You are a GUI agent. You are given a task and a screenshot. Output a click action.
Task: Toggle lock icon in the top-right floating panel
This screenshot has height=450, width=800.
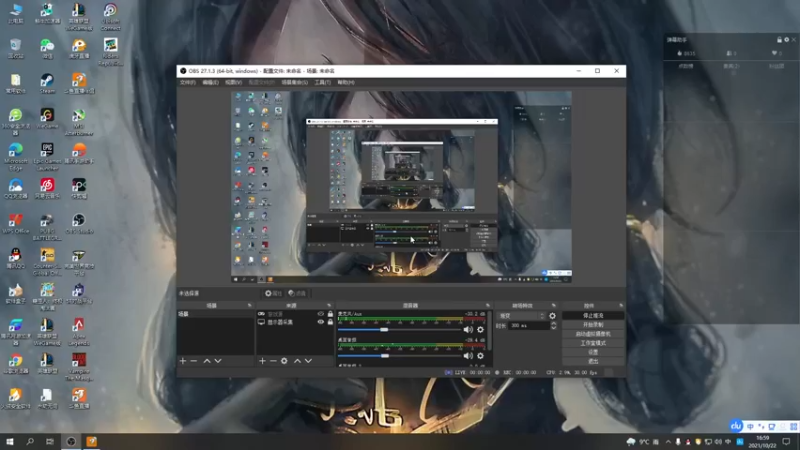click(779, 40)
